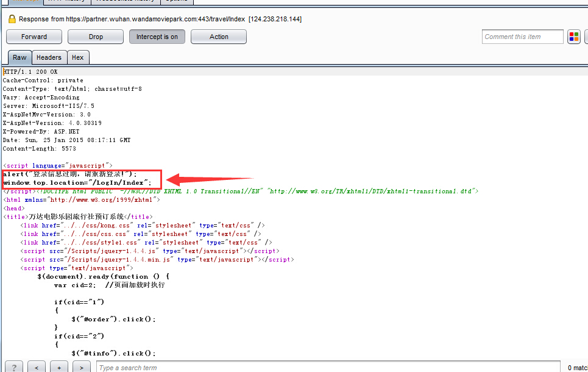Click the plus search options button
The width and height of the screenshot is (588, 372).
point(59,368)
